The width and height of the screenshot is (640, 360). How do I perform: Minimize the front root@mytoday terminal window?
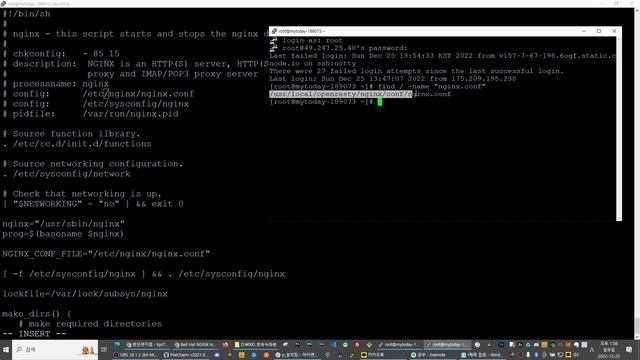[584, 31]
